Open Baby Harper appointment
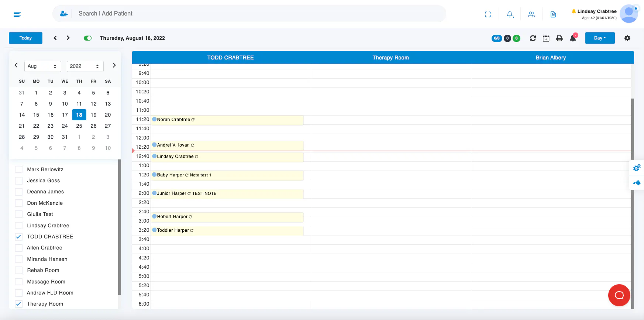 pyautogui.click(x=227, y=176)
